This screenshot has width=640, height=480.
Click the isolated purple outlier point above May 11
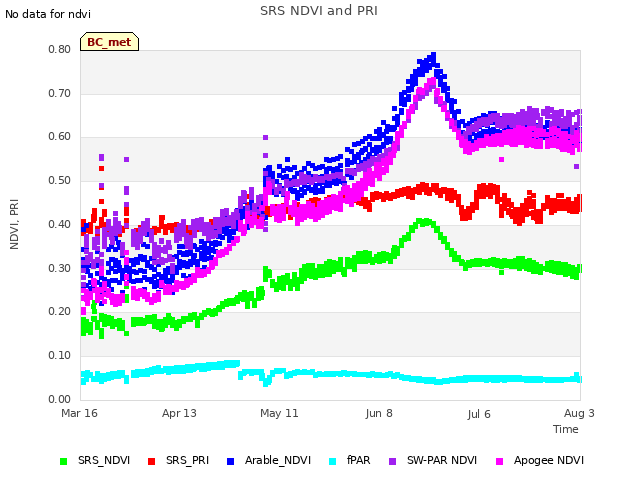[x=265, y=138]
